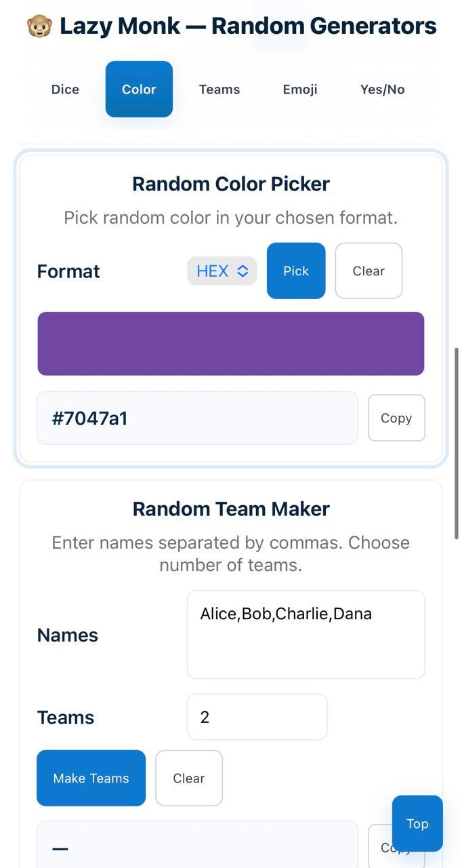Click the page's vertical scrollbar
Image resolution: width=462 pixels, height=868 pixels.
tap(457, 441)
